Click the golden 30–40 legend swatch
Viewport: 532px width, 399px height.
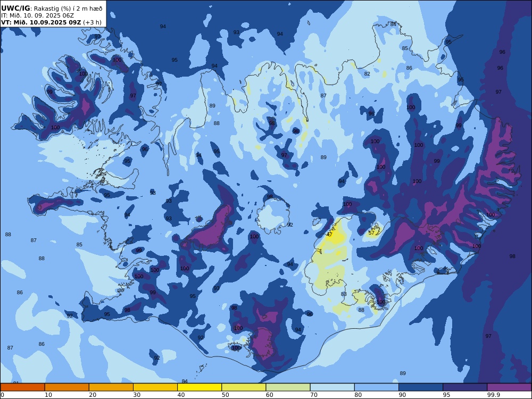155,387
